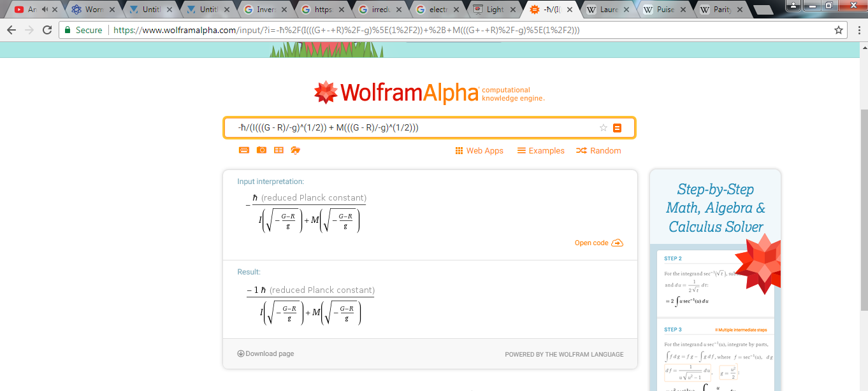The image size is (868, 391).
Task: Click the Open code link
Action: (x=598, y=243)
